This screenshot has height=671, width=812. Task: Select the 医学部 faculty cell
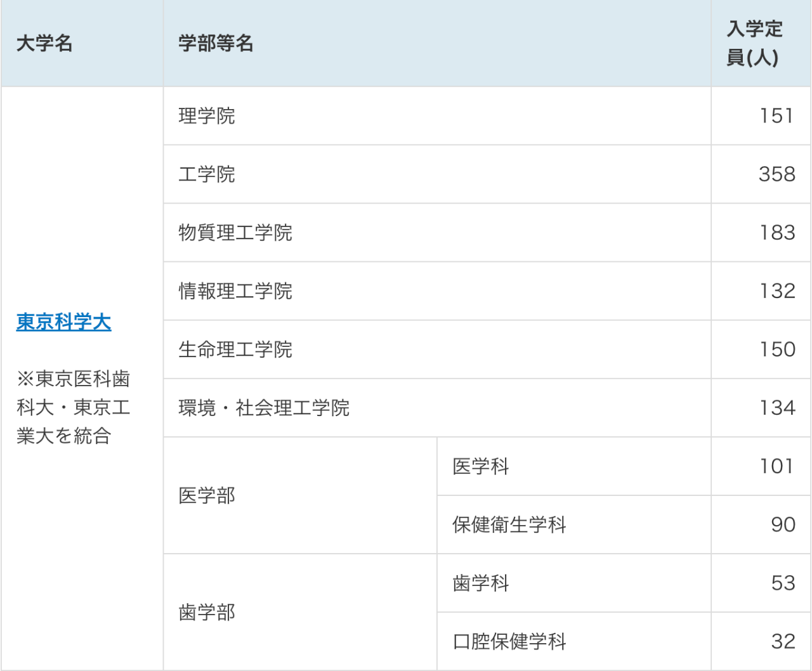(x=207, y=495)
